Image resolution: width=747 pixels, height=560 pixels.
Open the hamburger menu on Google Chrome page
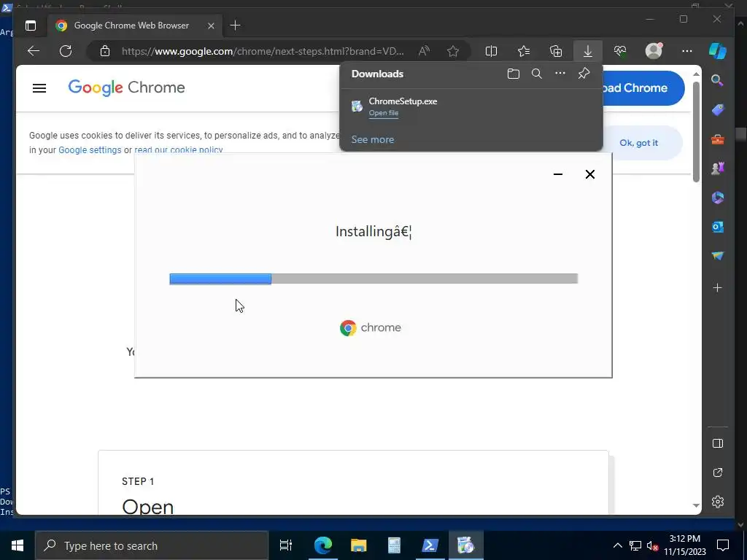tap(39, 88)
